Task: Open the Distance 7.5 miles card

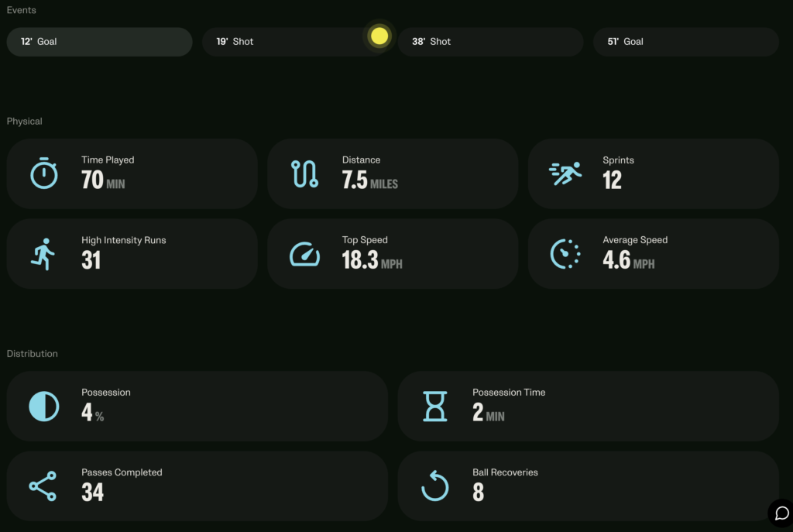Action: [393, 173]
